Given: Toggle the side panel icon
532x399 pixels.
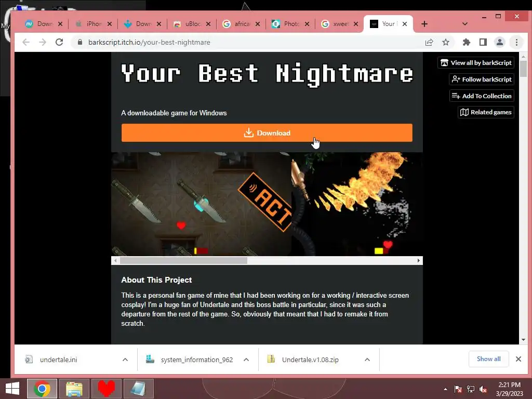Looking at the screenshot, I should point(483,42).
